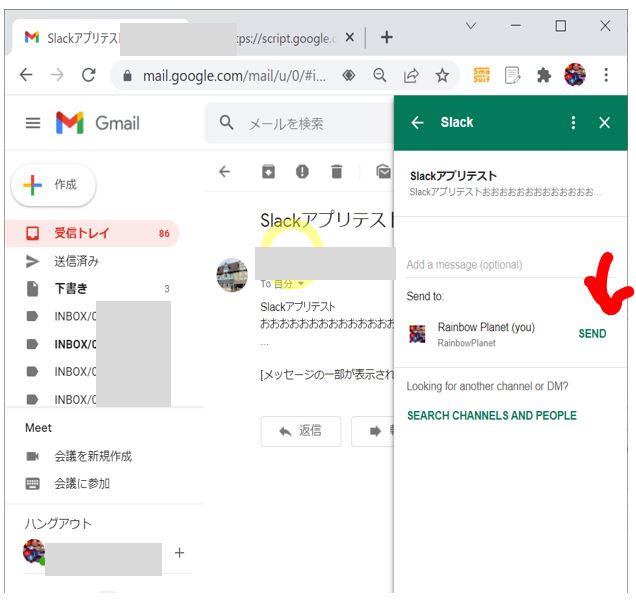
Task: Click the Slackアプリテスト title in Slack panel
Action: (453, 176)
